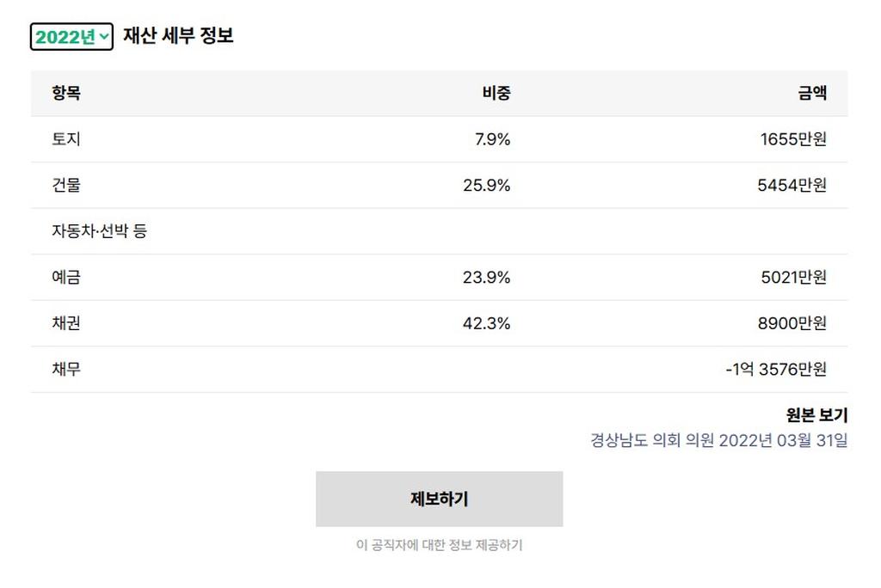Select the 자동차·선박 등 row

tap(99, 231)
